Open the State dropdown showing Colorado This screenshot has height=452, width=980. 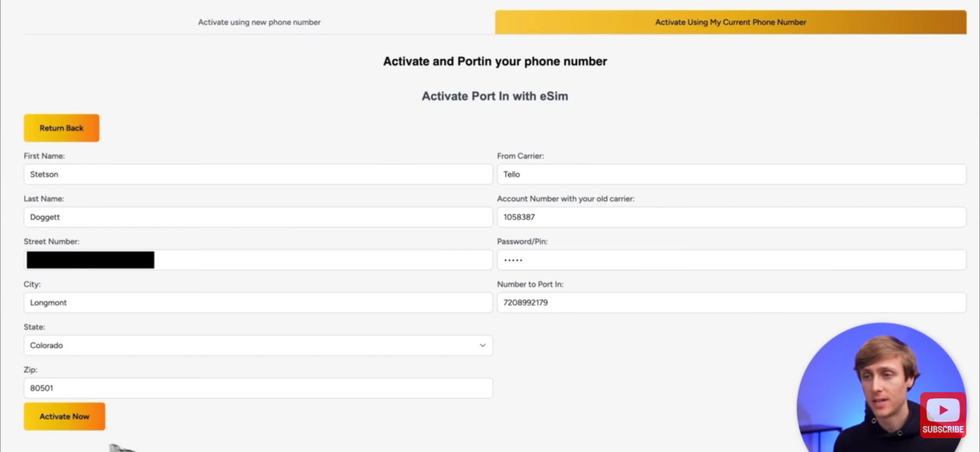pyautogui.click(x=258, y=346)
